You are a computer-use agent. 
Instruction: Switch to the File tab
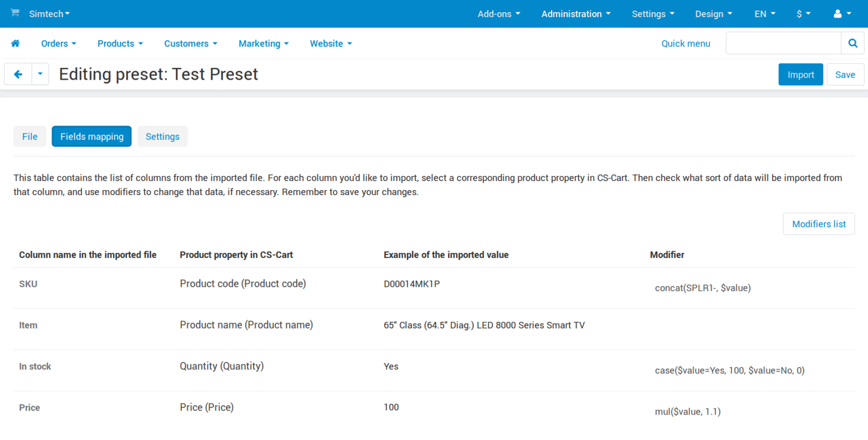point(29,136)
